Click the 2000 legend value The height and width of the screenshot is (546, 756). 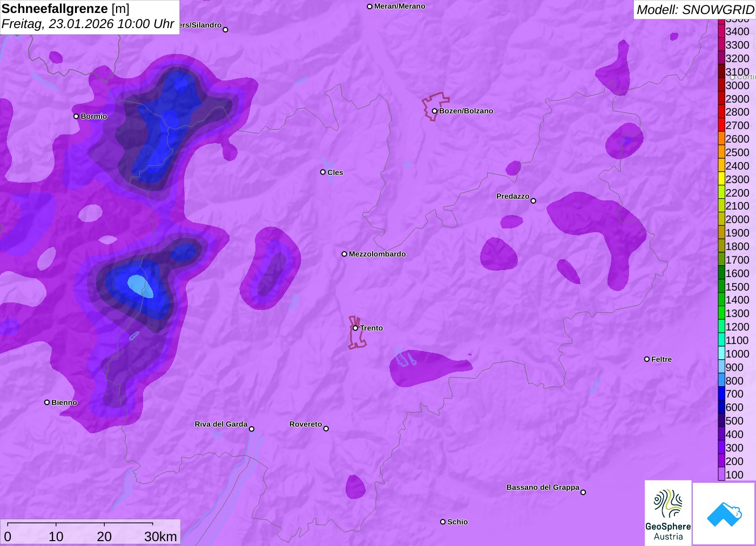click(x=737, y=219)
